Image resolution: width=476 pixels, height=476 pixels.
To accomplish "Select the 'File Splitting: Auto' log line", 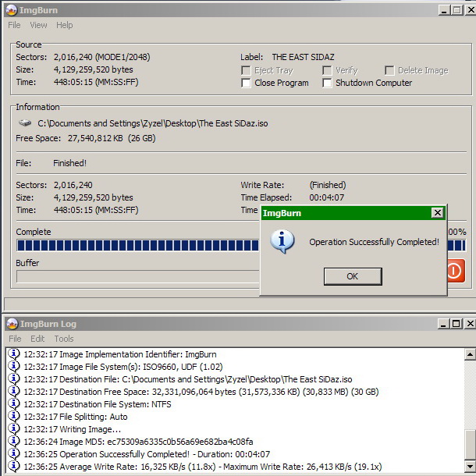I will click(76, 417).
